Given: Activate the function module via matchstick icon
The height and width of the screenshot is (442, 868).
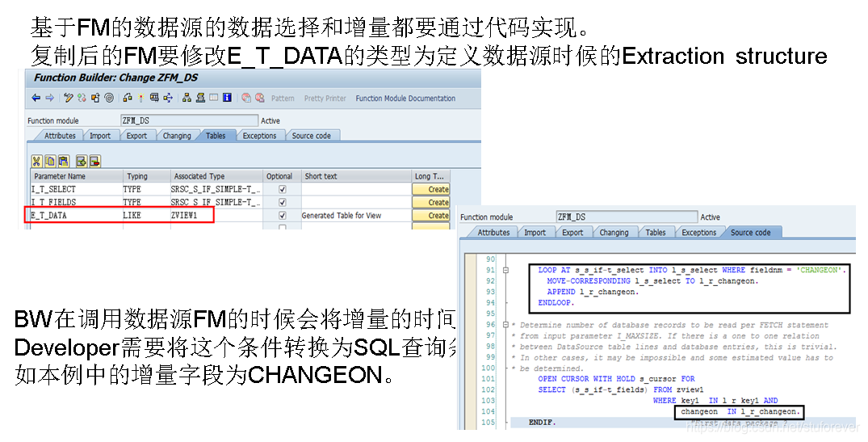Looking at the screenshot, I should pos(141,98).
